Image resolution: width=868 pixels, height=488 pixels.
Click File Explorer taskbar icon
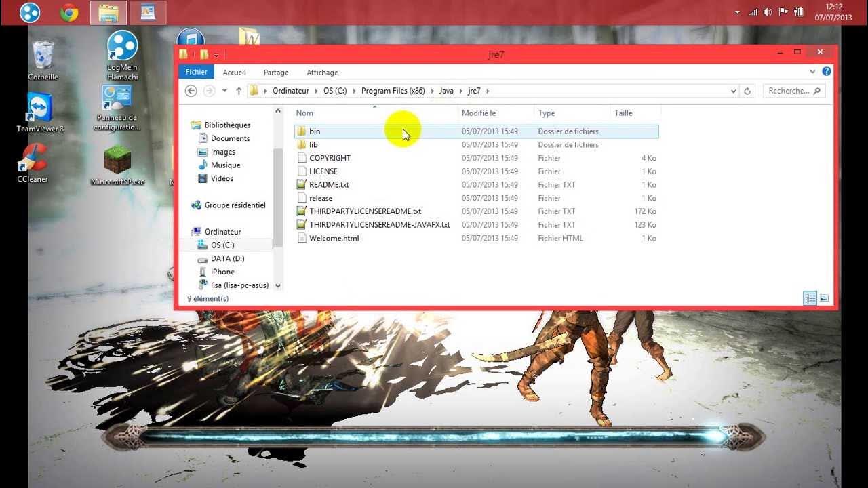click(x=108, y=12)
